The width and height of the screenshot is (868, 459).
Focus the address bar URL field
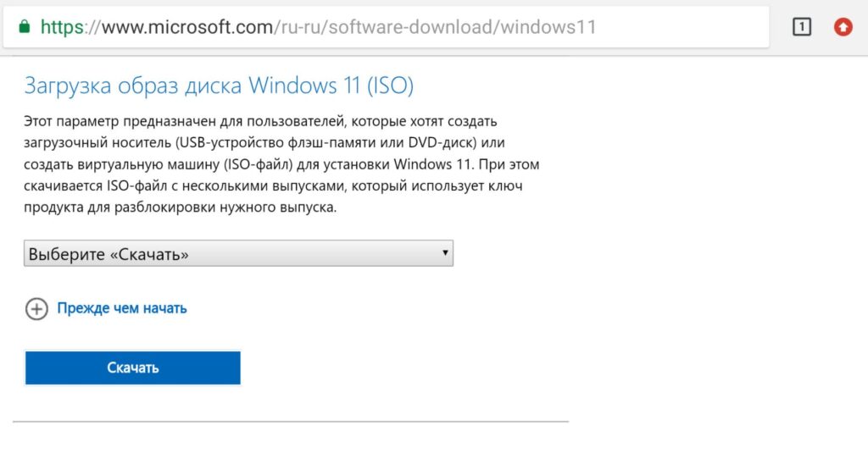(386, 26)
